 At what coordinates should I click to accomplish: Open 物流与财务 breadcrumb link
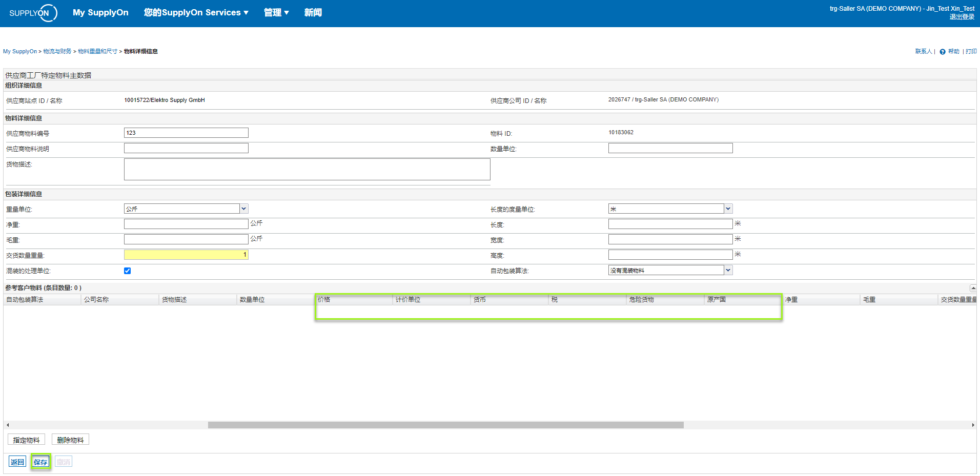(x=57, y=51)
